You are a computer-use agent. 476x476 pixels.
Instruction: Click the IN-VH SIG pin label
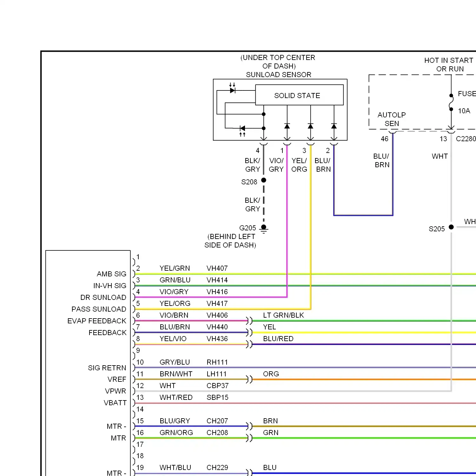click(x=110, y=286)
